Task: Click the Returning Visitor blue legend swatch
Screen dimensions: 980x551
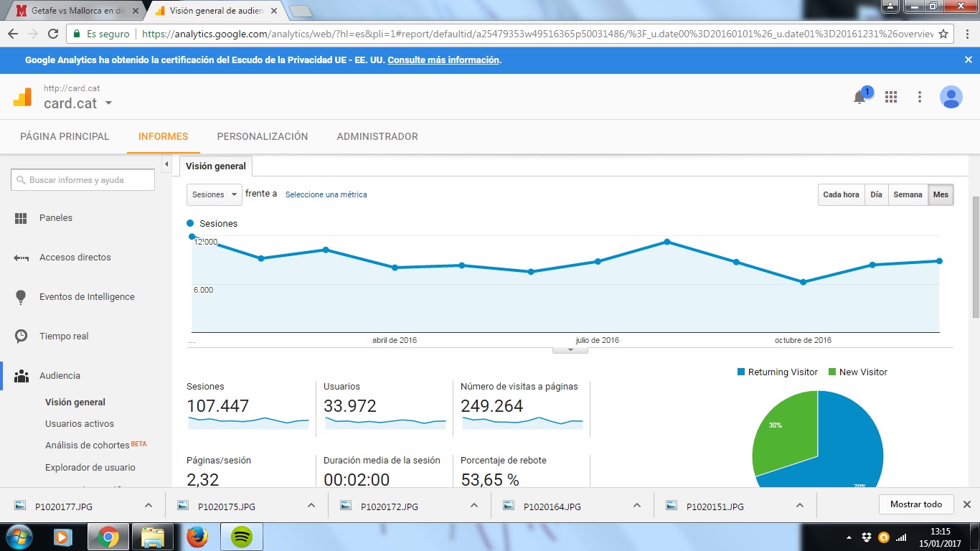Action: coord(741,372)
